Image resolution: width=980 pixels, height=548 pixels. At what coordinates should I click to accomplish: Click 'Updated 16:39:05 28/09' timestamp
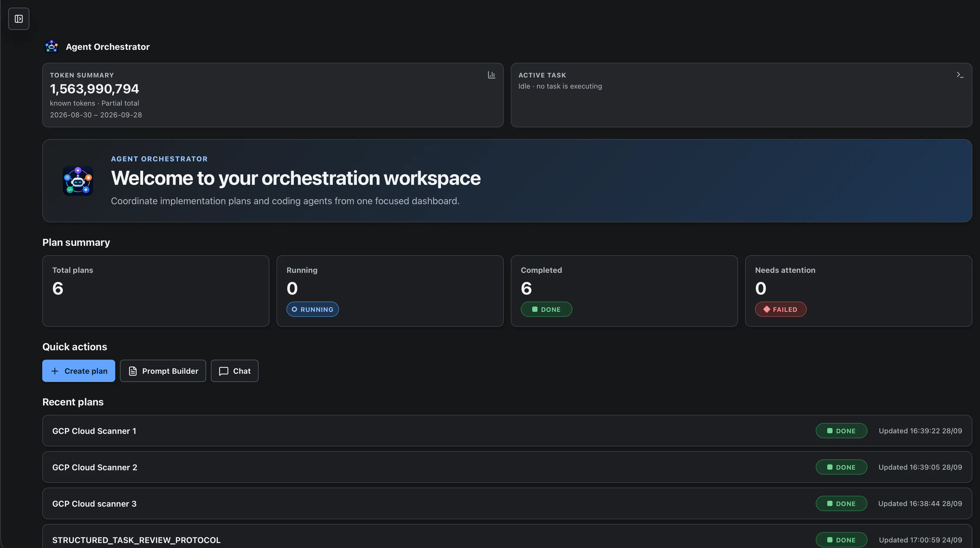(920, 467)
